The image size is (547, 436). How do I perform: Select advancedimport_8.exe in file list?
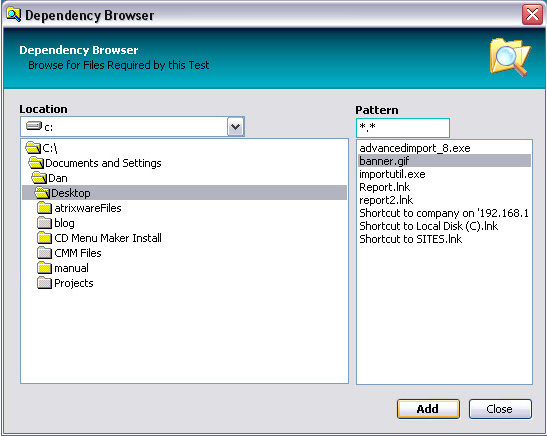(x=415, y=148)
